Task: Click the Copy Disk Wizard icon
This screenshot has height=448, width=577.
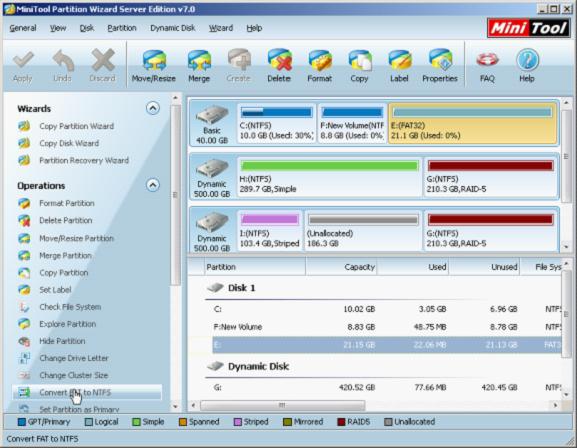Action: click(x=24, y=143)
